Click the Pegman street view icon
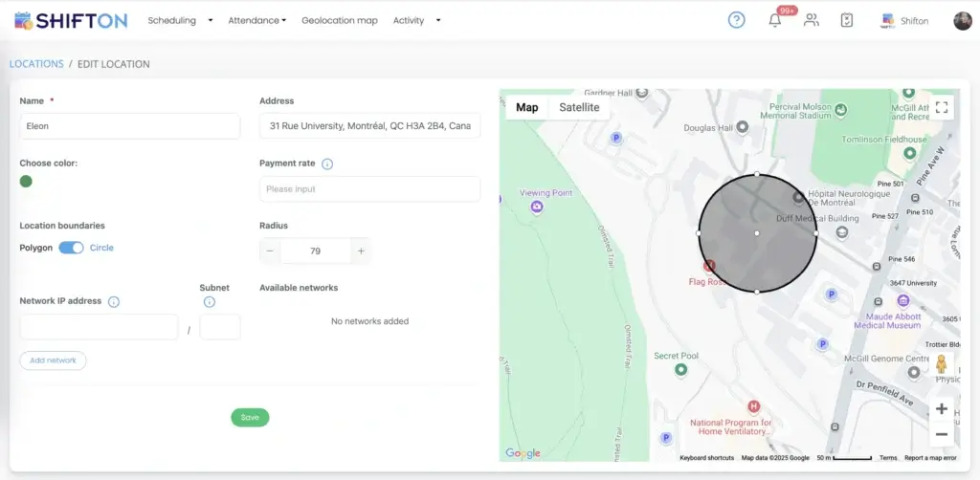Viewport: 980px width, 480px height. pos(941,365)
